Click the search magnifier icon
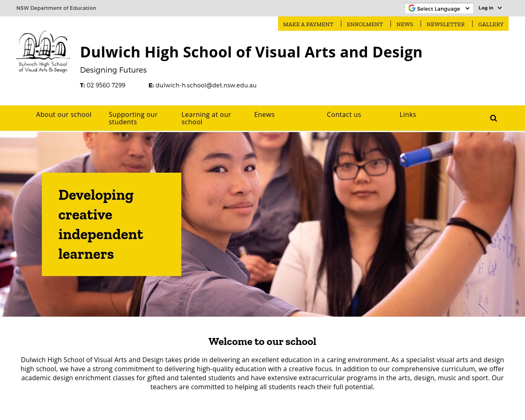525x420 pixels. pos(493,118)
